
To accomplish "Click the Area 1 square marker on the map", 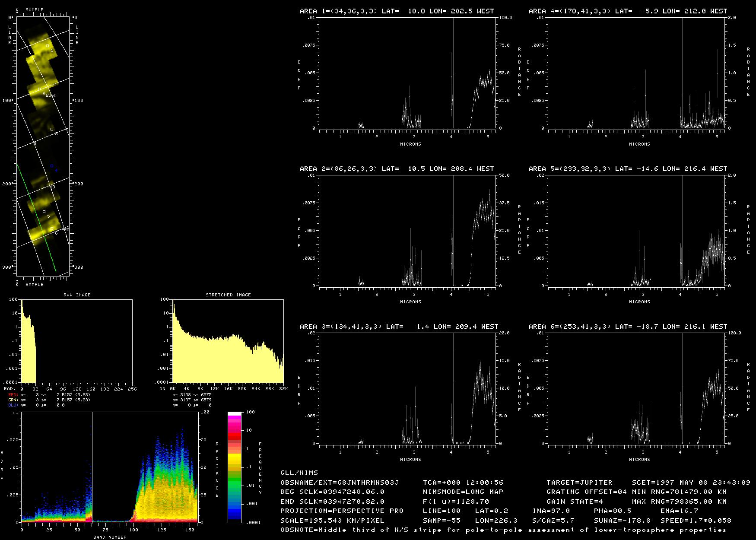I will pyautogui.click(x=48, y=45).
